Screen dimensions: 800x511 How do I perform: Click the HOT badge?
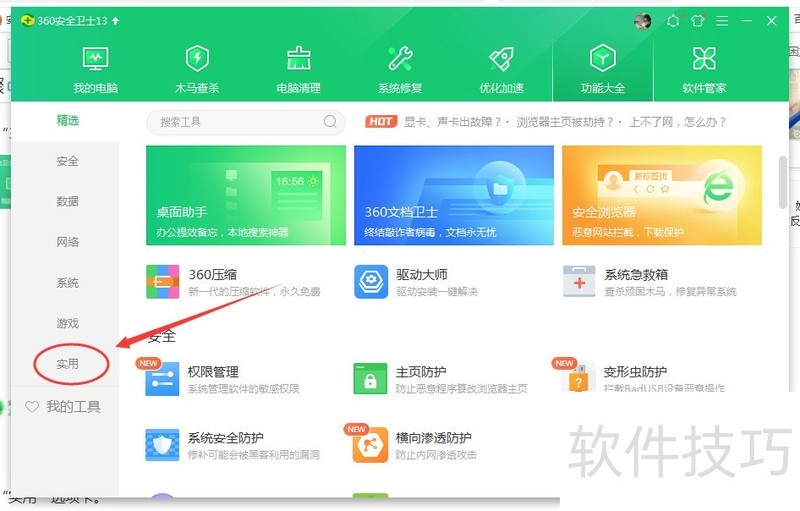point(381,121)
